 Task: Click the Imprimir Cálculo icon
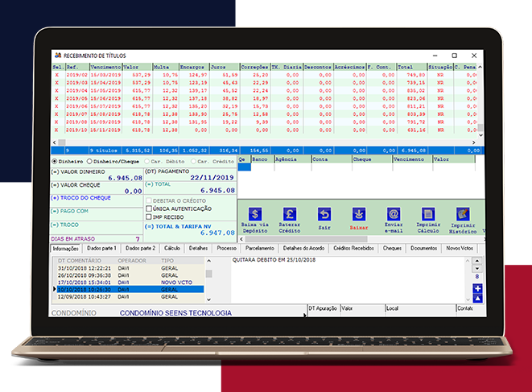[x=427, y=214]
